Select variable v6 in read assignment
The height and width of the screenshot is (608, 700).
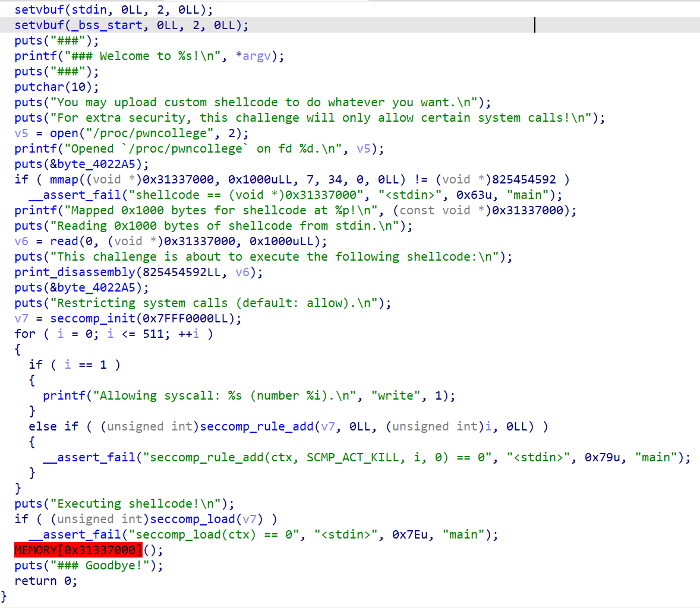[x=21, y=241]
